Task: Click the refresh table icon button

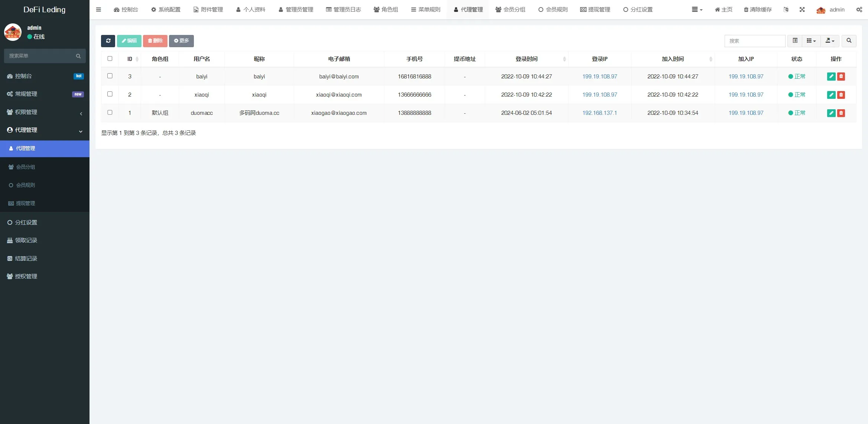Action: 108,41
